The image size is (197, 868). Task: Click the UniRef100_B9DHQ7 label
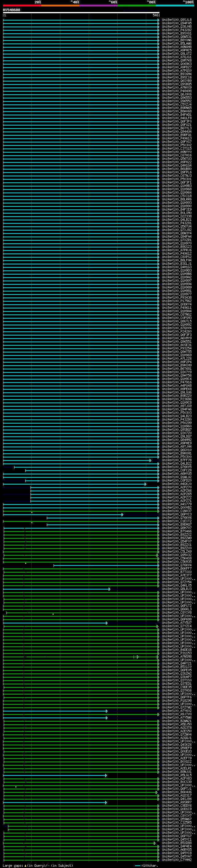click(x=176, y=524)
